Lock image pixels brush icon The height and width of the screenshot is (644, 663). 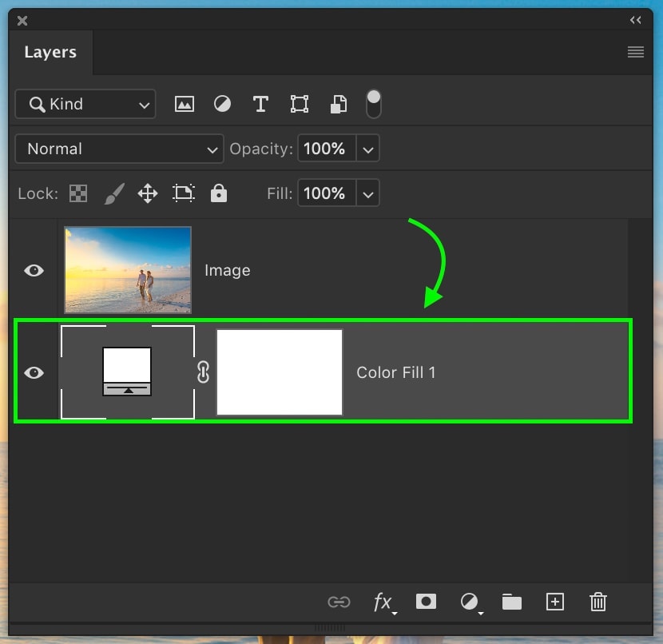(x=114, y=193)
